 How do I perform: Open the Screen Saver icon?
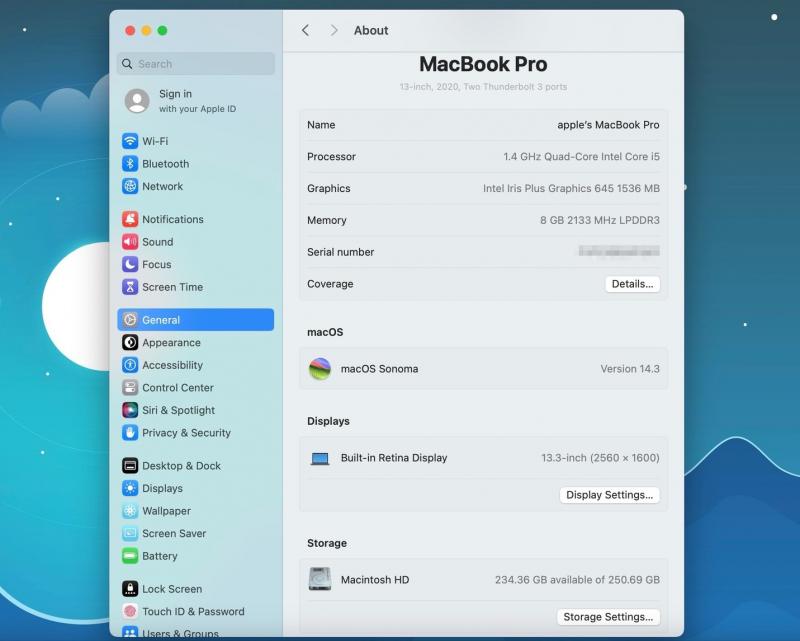[x=130, y=533]
